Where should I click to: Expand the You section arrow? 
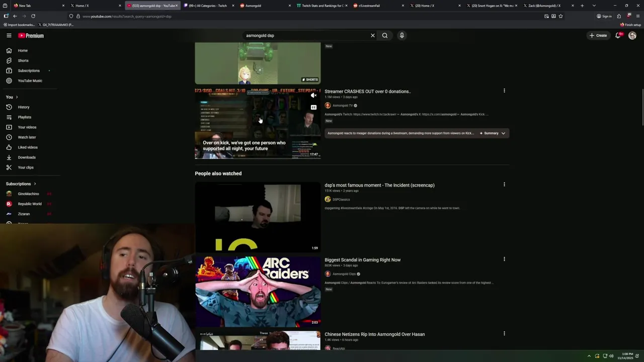click(x=17, y=97)
